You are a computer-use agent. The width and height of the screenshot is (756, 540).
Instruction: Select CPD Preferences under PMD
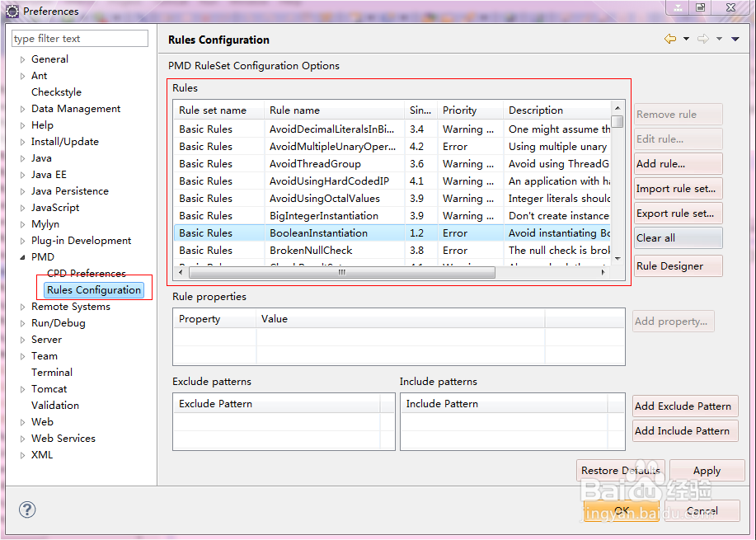[86, 274]
